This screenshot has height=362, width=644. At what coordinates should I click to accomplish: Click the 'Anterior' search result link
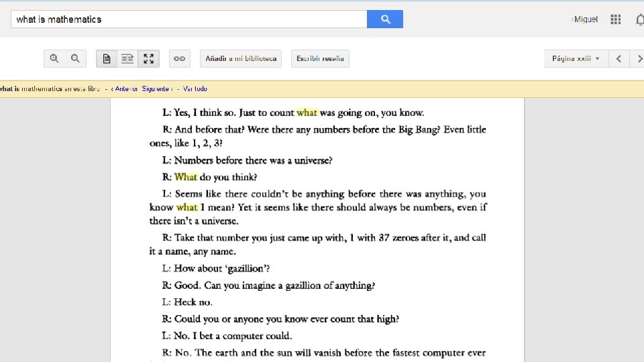pos(125,88)
